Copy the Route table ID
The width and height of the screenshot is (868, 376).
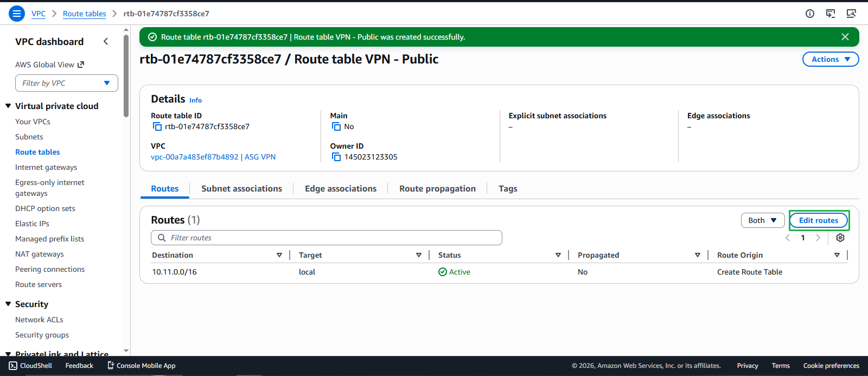pyautogui.click(x=157, y=126)
